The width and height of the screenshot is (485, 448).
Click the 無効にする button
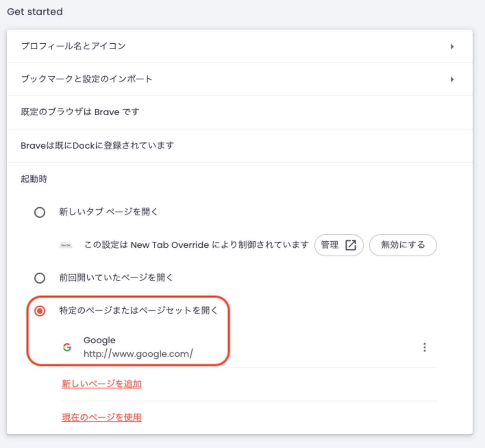point(403,245)
